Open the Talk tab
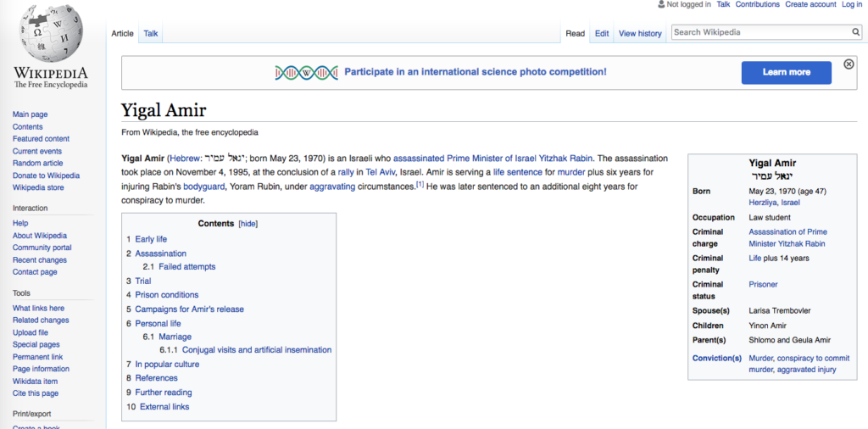This screenshot has width=868, height=429. pyautogui.click(x=151, y=33)
